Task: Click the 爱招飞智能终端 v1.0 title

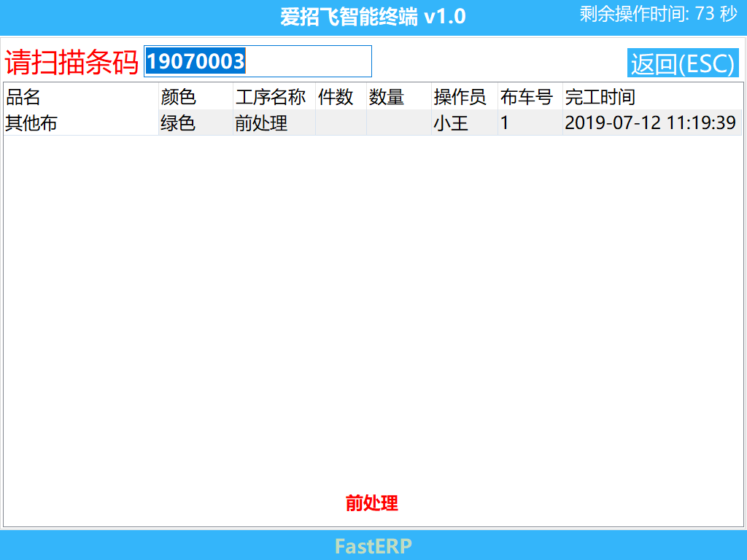Action: pyautogui.click(x=373, y=17)
